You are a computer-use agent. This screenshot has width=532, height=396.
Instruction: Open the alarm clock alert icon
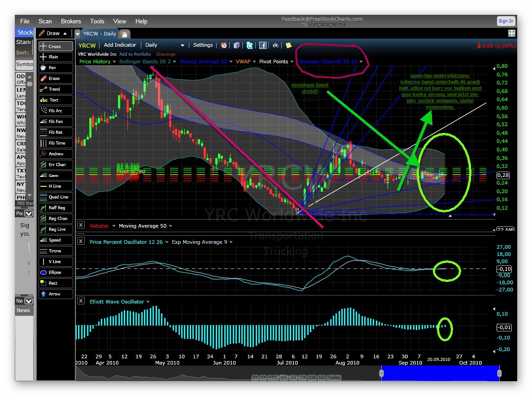224,45
